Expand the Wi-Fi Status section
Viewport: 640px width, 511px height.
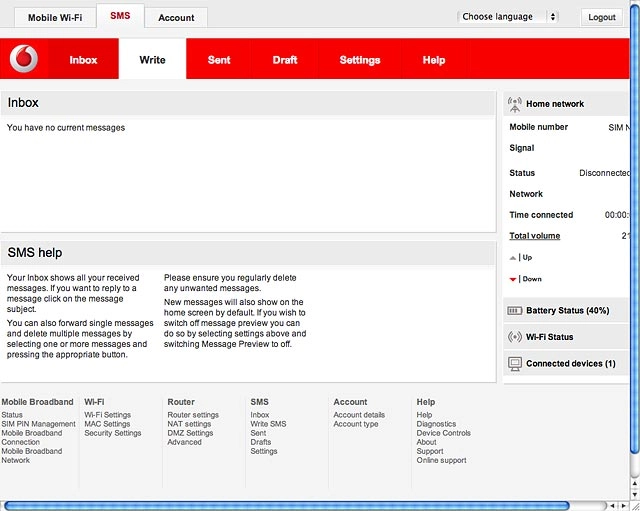click(565, 337)
